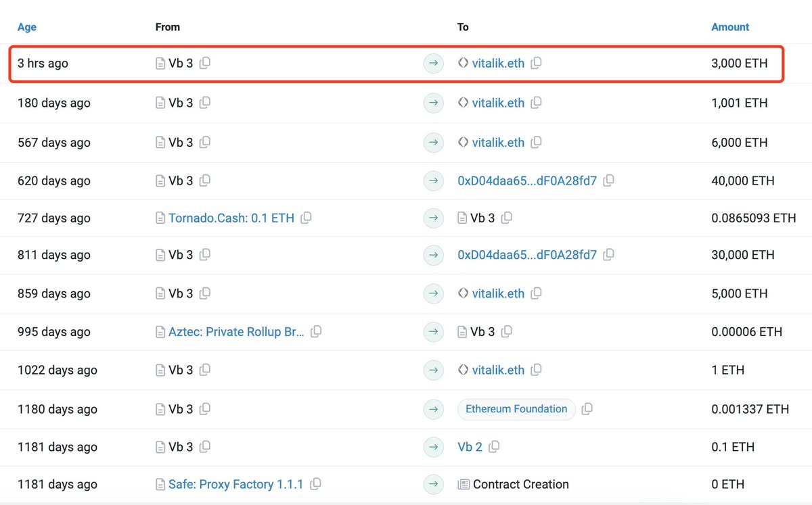This screenshot has height=505, width=812.
Task: Click arrow icon in 3 hrs ago row
Action: 434,64
